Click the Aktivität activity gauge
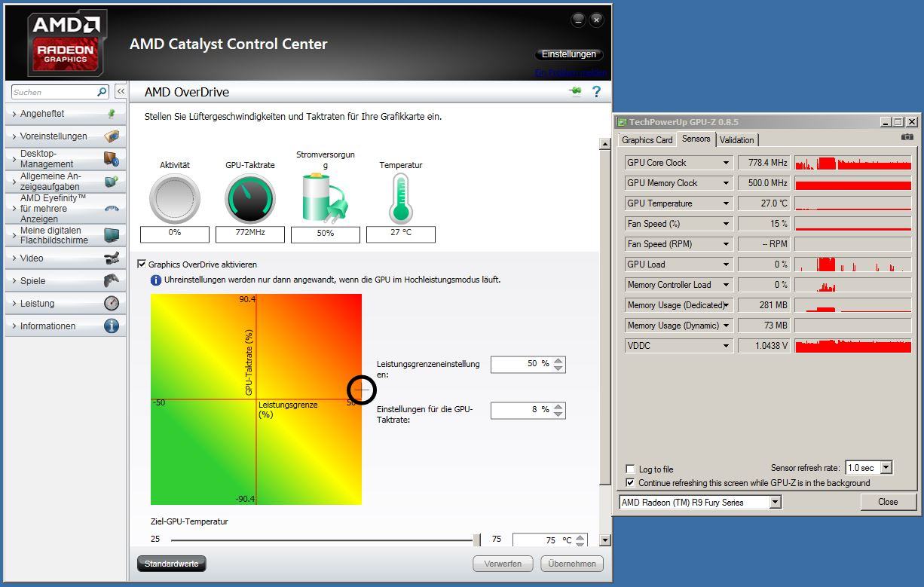This screenshot has height=587, width=924. coord(175,199)
